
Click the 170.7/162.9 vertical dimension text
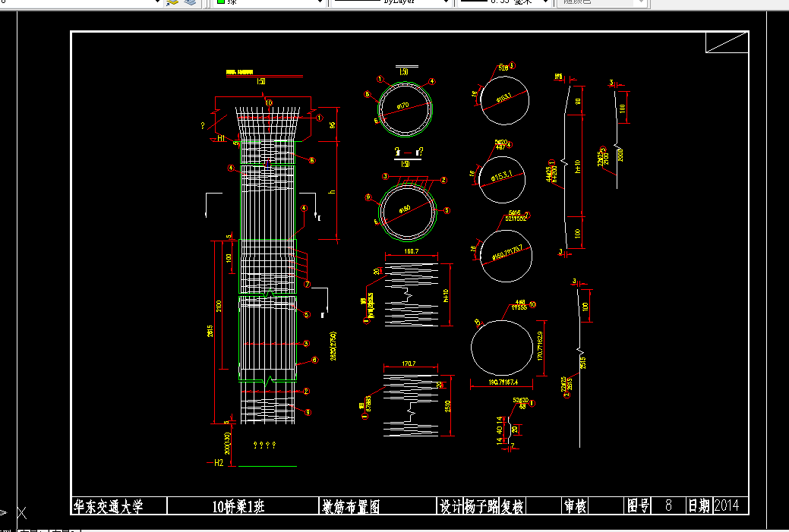click(540, 345)
